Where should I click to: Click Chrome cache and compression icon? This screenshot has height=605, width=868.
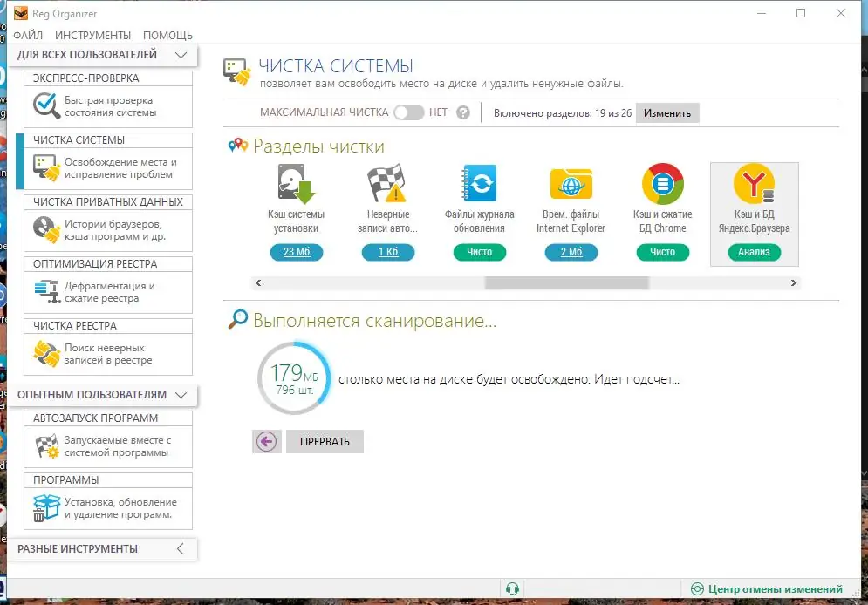[663, 184]
